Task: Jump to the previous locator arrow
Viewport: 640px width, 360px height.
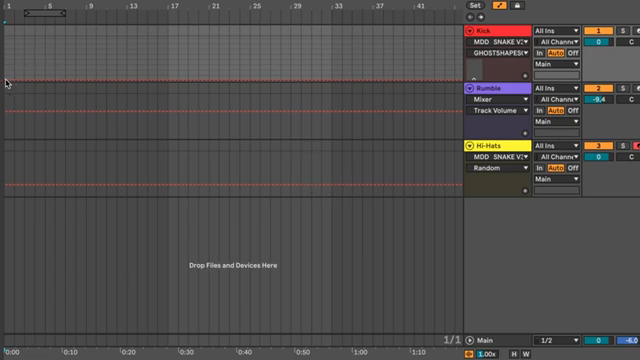Action: coord(470,17)
